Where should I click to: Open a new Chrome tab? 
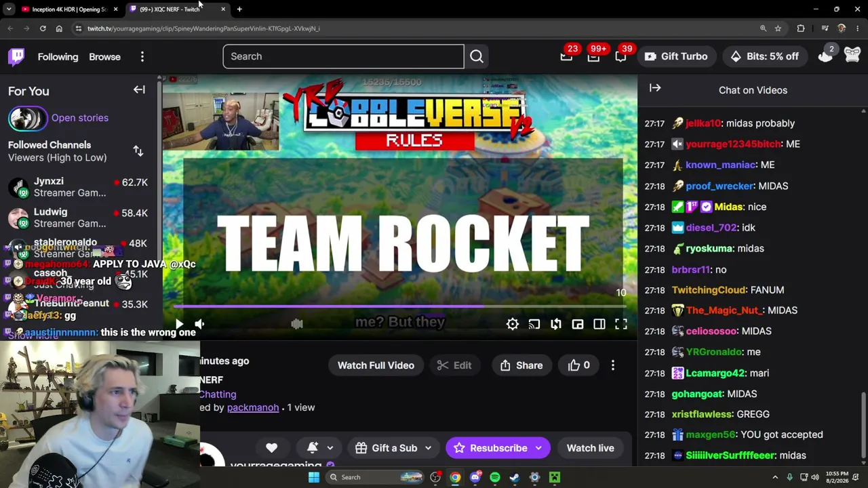click(239, 9)
